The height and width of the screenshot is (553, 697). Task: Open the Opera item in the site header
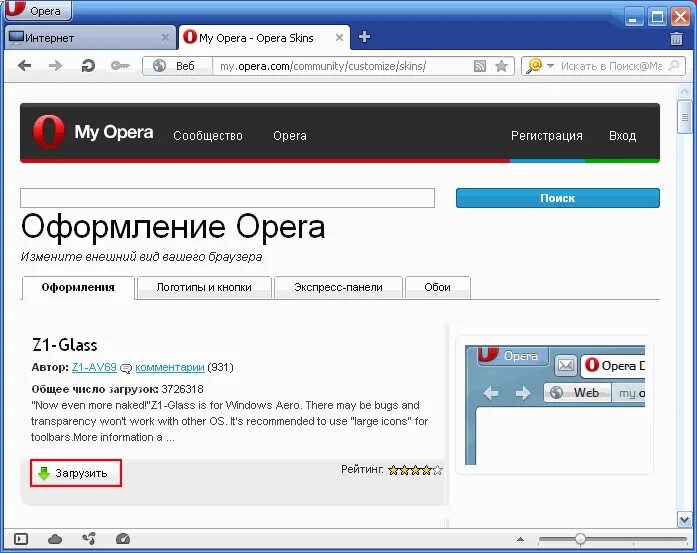click(x=290, y=136)
